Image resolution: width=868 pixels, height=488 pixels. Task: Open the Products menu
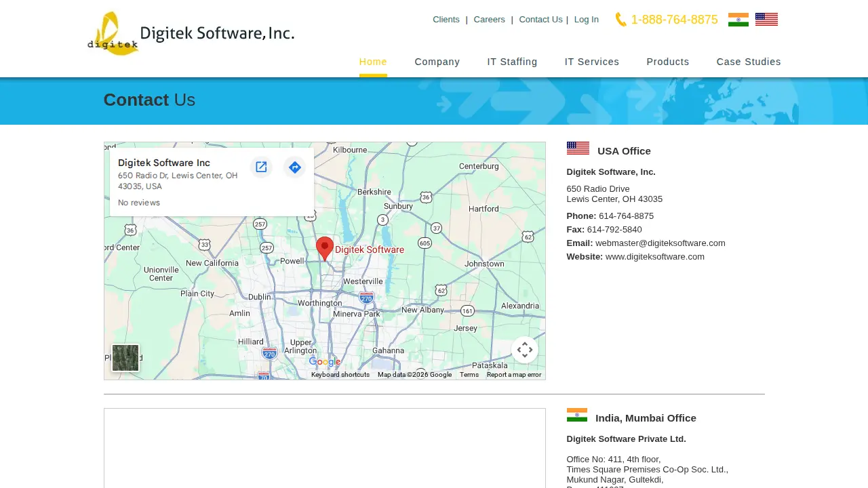pos(668,62)
